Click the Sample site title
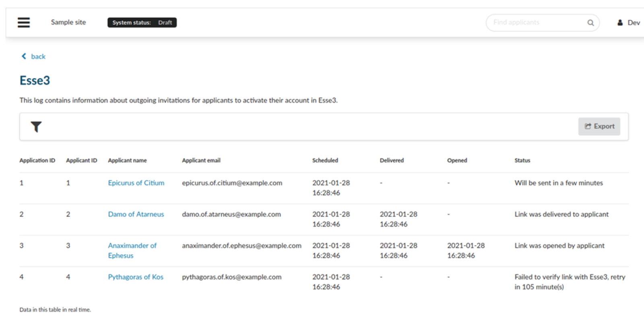The width and height of the screenshot is (644, 334). pyautogui.click(x=68, y=22)
